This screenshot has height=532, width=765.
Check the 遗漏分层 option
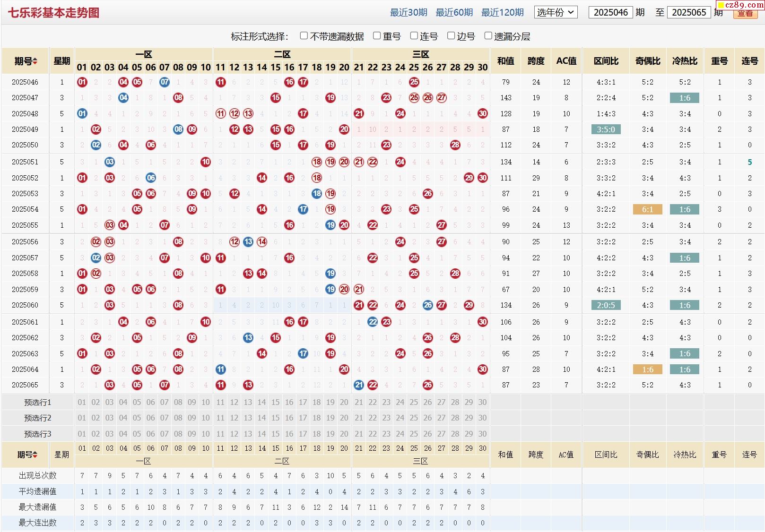tap(488, 36)
